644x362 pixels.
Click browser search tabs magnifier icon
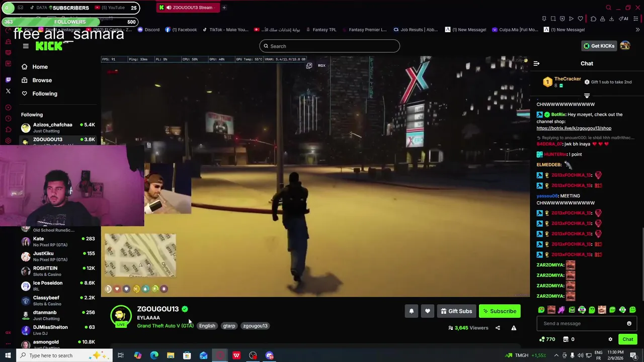(x=608, y=8)
